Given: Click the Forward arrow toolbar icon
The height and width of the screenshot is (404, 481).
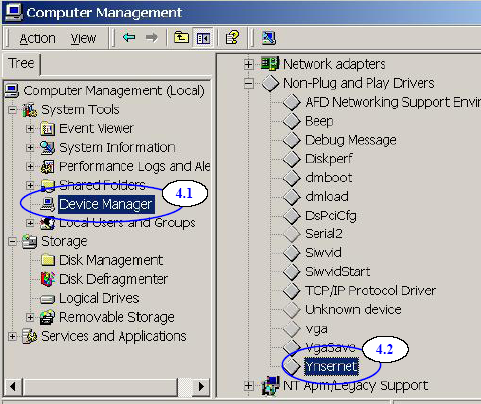Looking at the screenshot, I should click(152, 38).
